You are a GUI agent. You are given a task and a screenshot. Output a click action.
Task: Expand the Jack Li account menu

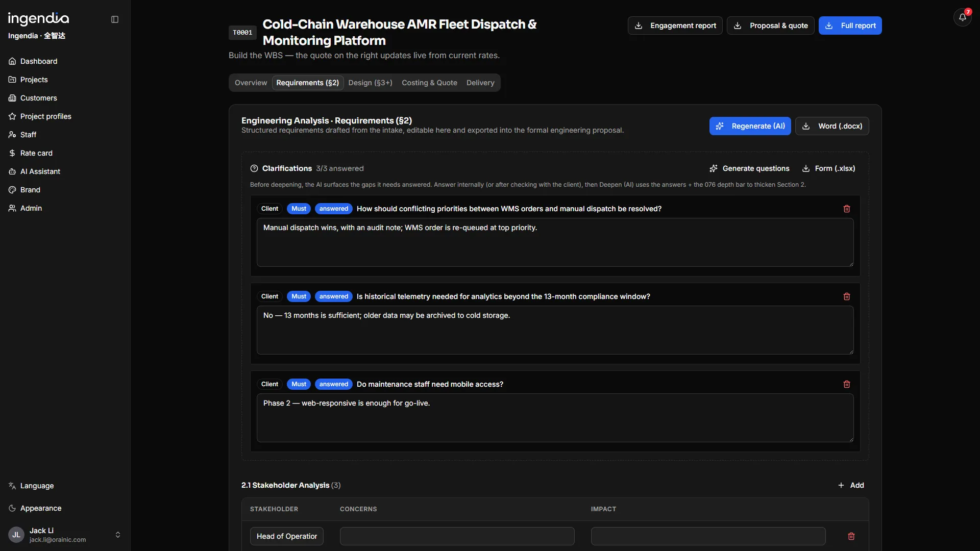coord(118,535)
